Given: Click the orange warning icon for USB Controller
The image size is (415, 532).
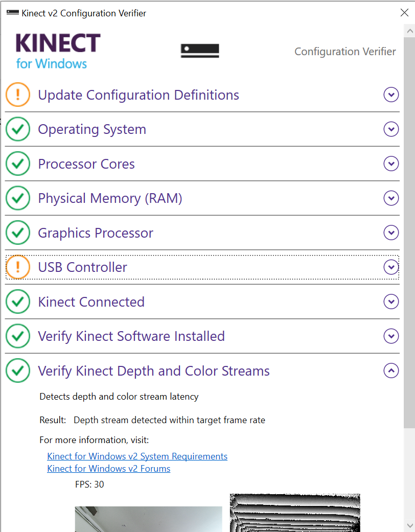Looking at the screenshot, I should point(18,267).
